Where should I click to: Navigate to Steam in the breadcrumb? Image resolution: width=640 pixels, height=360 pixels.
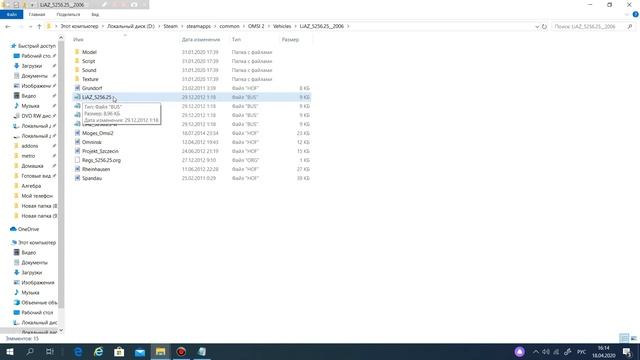tap(171, 26)
